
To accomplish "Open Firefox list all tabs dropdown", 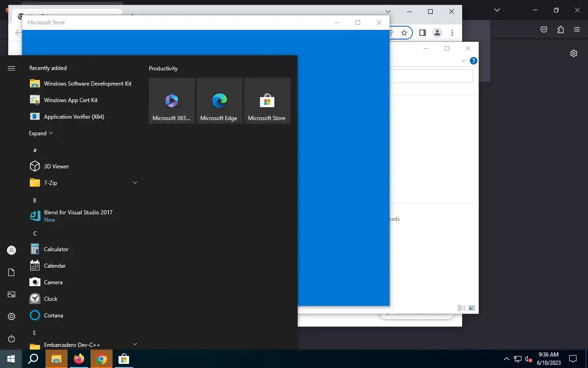I will pos(497,10).
